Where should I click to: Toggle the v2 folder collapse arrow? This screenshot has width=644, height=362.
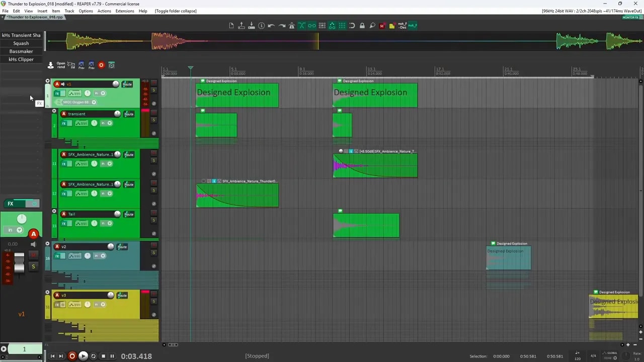48,244
